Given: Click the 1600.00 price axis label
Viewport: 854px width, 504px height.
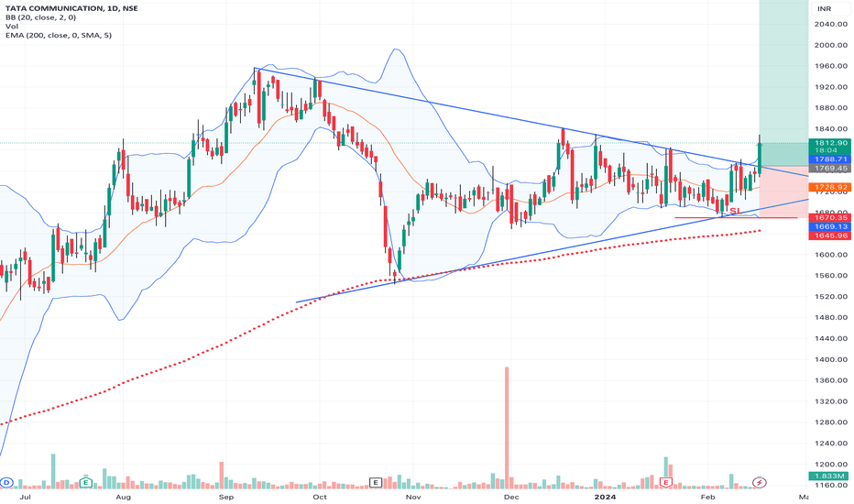Looking at the screenshot, I should pos(831,255).
